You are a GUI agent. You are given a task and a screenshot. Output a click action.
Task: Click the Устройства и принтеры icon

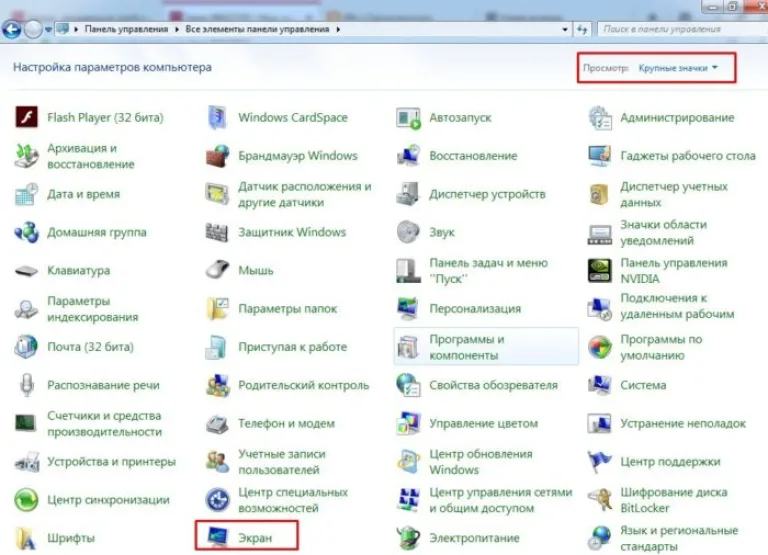[26, 461]
